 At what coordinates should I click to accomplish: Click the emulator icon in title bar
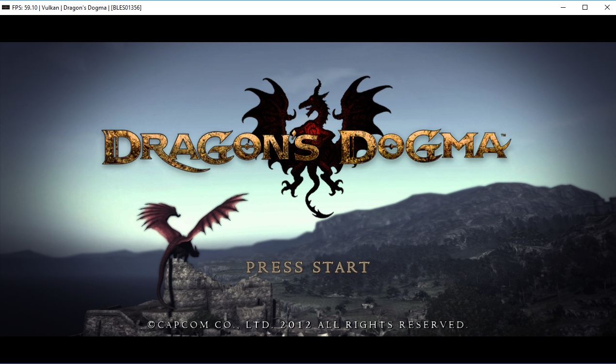click(x=6, y=7)
